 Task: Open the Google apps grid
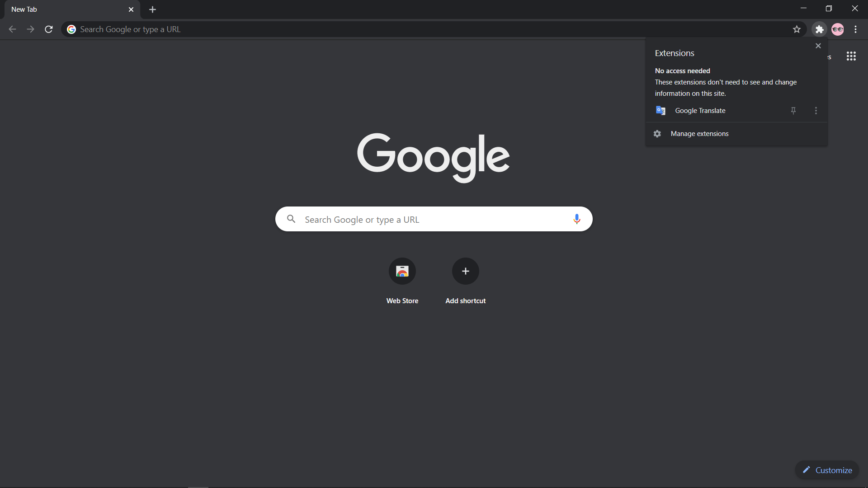click(x=851, y=56)
